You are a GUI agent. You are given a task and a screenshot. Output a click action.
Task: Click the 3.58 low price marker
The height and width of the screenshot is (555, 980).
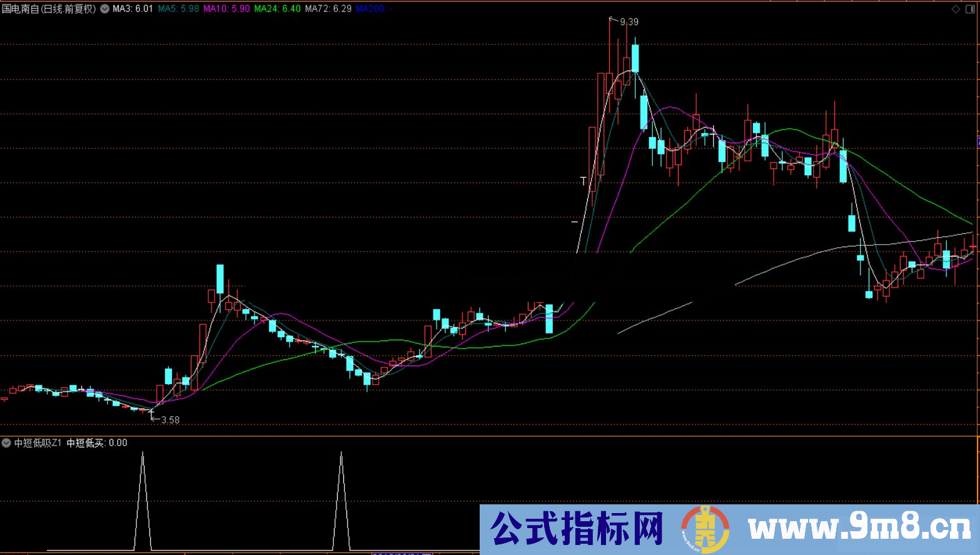(x=170, y=420)
